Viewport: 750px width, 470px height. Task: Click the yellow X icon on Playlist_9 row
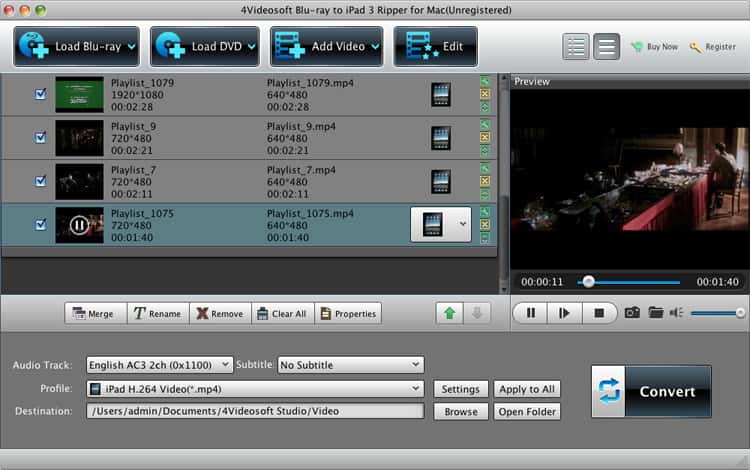[x=485, y=137]
